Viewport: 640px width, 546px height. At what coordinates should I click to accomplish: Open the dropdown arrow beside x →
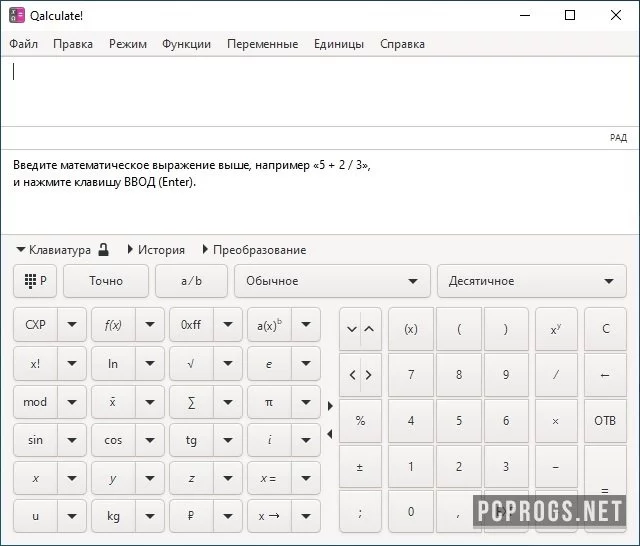tap(306, 516)
